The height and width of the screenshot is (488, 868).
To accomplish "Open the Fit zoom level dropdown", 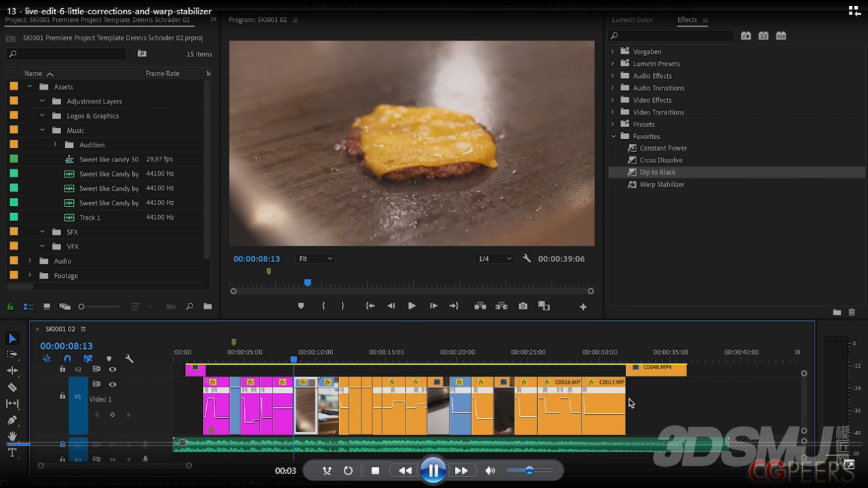I will 315,259.
